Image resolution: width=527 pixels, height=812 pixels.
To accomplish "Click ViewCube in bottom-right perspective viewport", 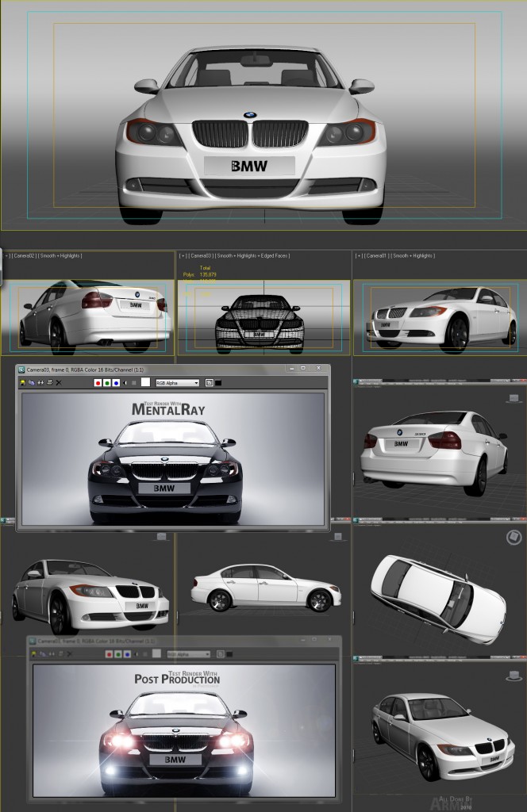I will 514,676.
